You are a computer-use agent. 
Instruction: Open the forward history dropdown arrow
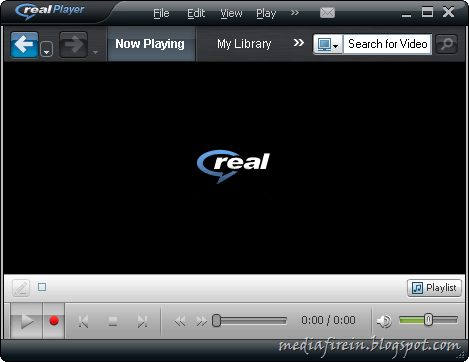click(95, 52)
